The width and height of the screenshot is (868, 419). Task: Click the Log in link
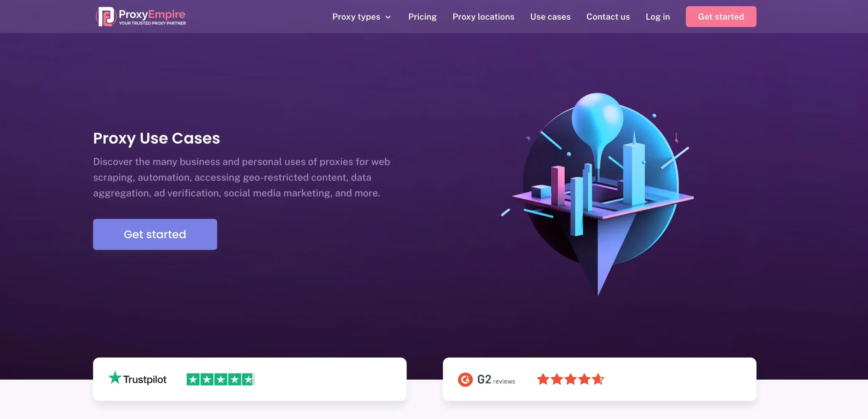[657, 17]
